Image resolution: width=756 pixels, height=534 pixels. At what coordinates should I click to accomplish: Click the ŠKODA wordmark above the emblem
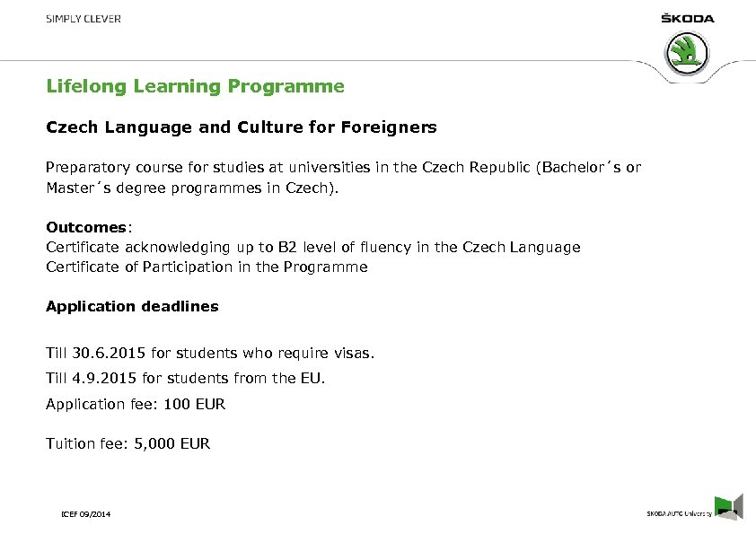coord(689,19)
